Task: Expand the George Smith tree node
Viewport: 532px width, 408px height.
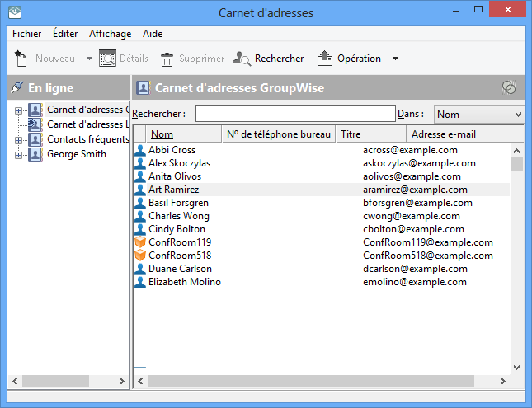Action: (x=18, y=155)
